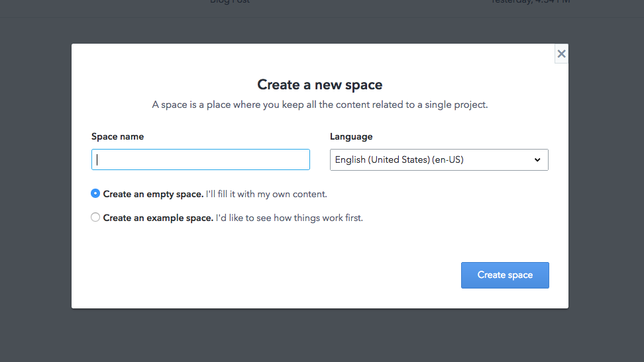
Task: Click the "Language" field label
Action: tap(351, 136)
